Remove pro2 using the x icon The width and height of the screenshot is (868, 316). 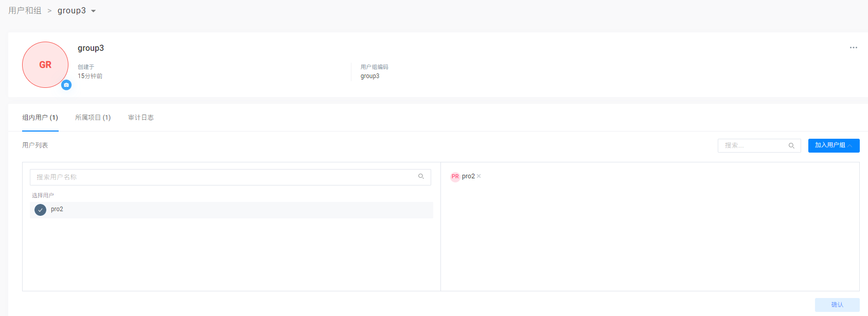479,176
